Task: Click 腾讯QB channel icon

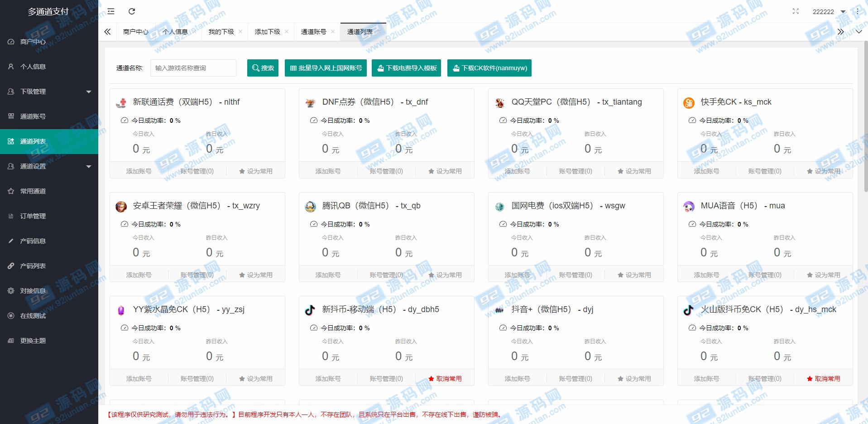Action: pyautogui.click(x=310, y=207)
